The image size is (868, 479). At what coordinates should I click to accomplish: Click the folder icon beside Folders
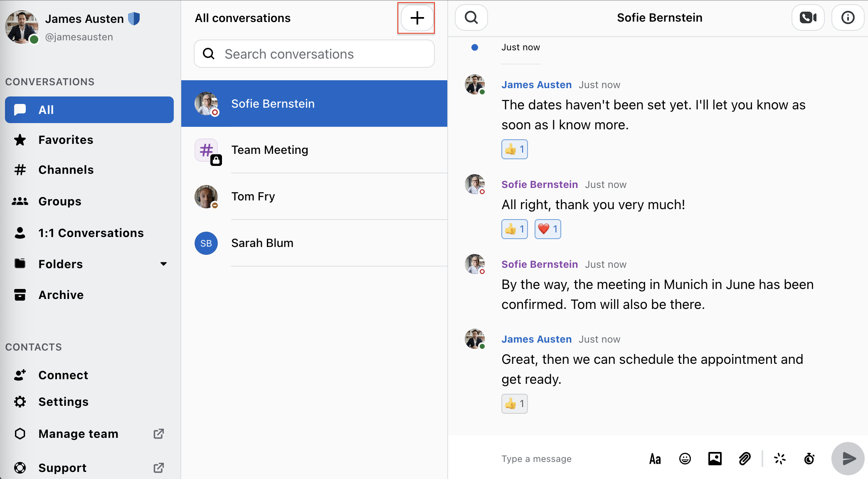[x=20, y=264]
